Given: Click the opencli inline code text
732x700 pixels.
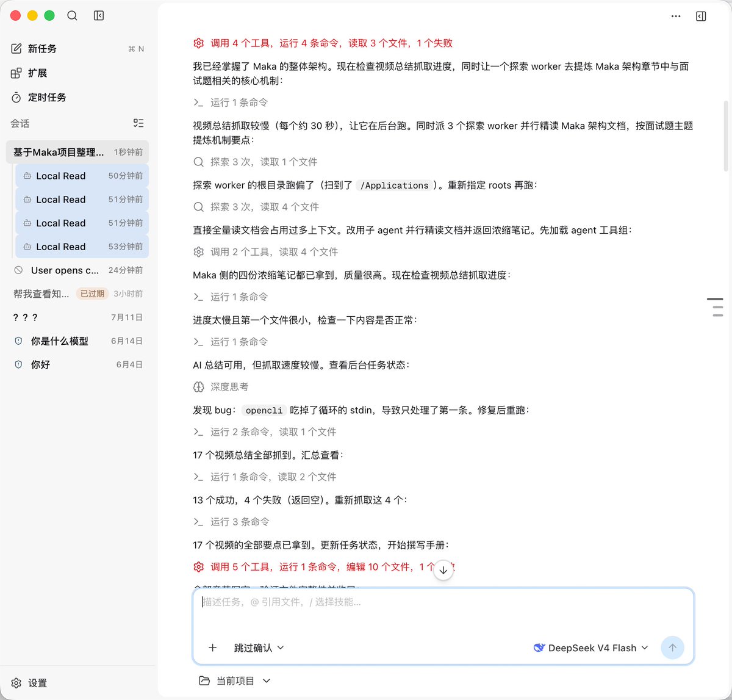Looking at the screenshot, I should pyautogui.click(x=264, y=411).
